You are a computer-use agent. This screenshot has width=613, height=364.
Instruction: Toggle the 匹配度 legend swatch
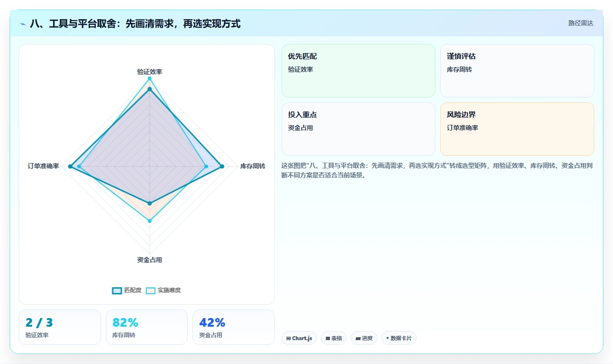[117, 290]
